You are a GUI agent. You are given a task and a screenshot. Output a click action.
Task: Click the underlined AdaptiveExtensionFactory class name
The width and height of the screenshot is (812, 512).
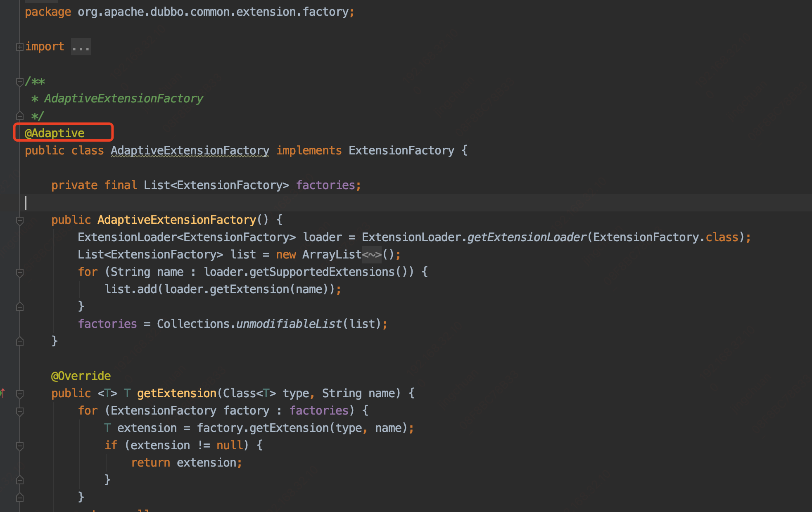[190, 150]
